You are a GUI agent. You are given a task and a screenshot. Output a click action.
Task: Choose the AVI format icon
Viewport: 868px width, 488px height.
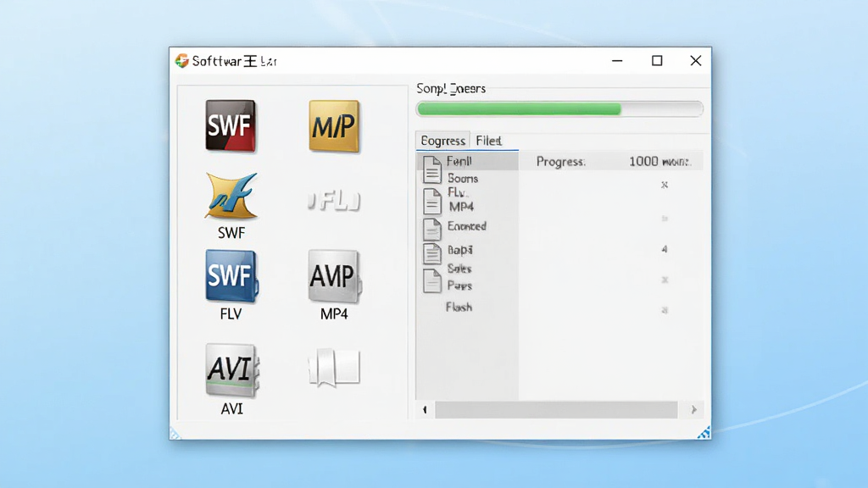click(232, 369)
